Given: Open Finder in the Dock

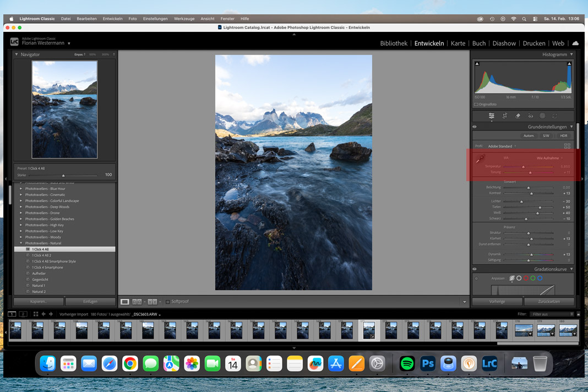Looking at the screenshot, I should click(x=48, y=363).
